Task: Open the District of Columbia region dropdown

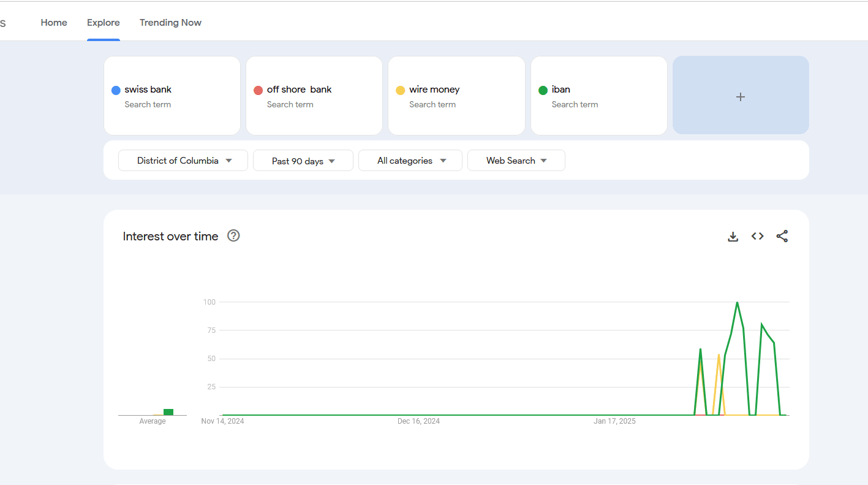Action: [183, 161]
